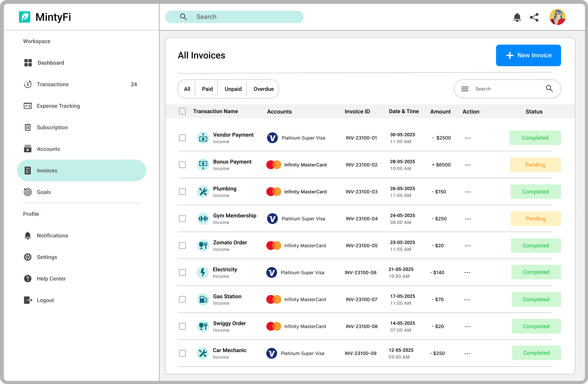The width and height of the screenshot is (588, 384).
Task: Check the Gym Membership row checkbox
Action: click(x=182, y=218)
